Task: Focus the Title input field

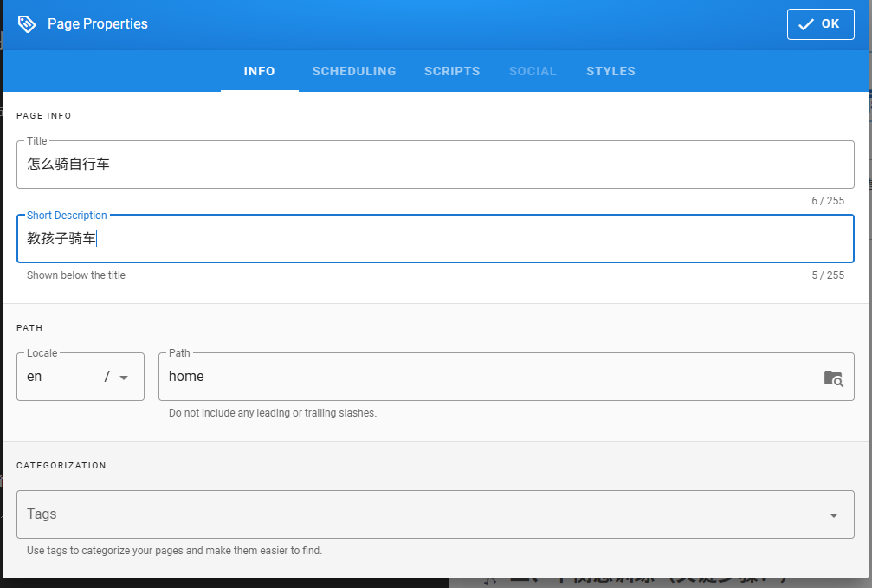Action: tap(436, 165)
